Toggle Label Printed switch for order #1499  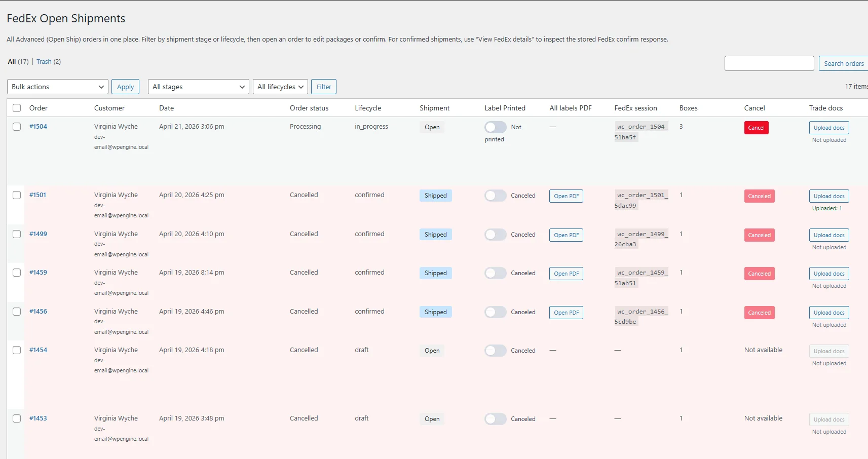tap(495, 235)
